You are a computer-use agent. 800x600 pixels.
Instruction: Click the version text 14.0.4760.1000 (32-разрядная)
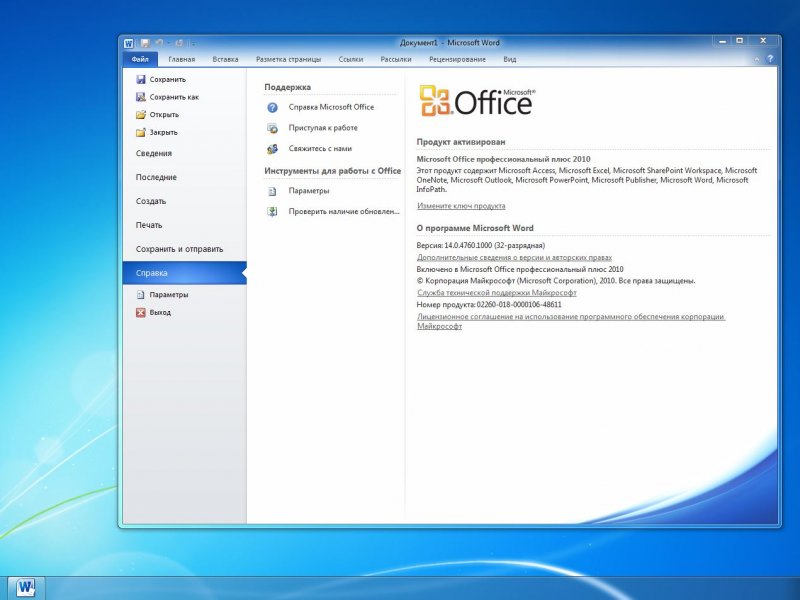[x=494, y=245]
